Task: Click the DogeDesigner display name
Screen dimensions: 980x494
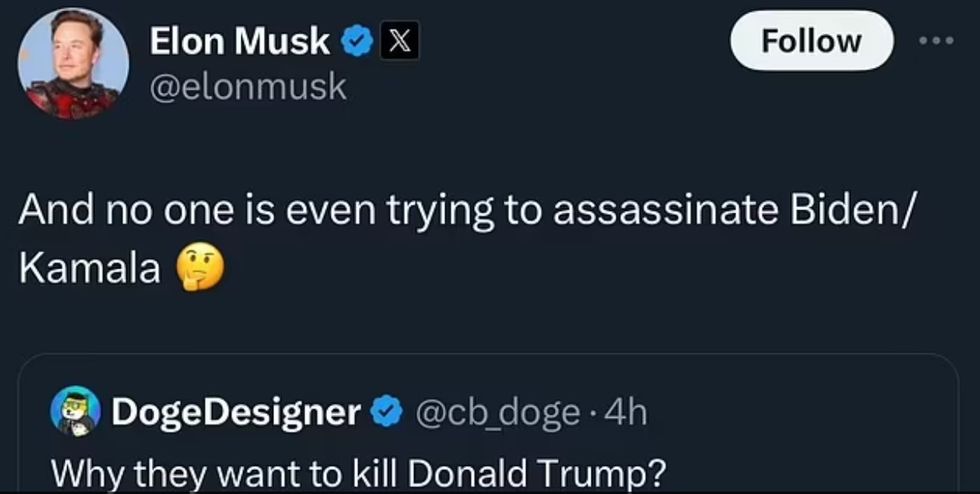Action: pyautogui.click(x=235, y=412)
